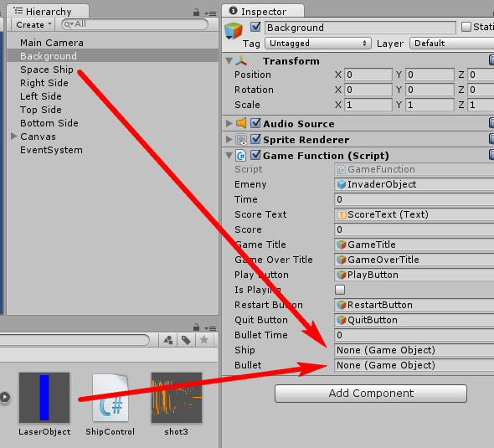Click the search by label tag icon
Screen dimensions: 494x448
[186, 340]
